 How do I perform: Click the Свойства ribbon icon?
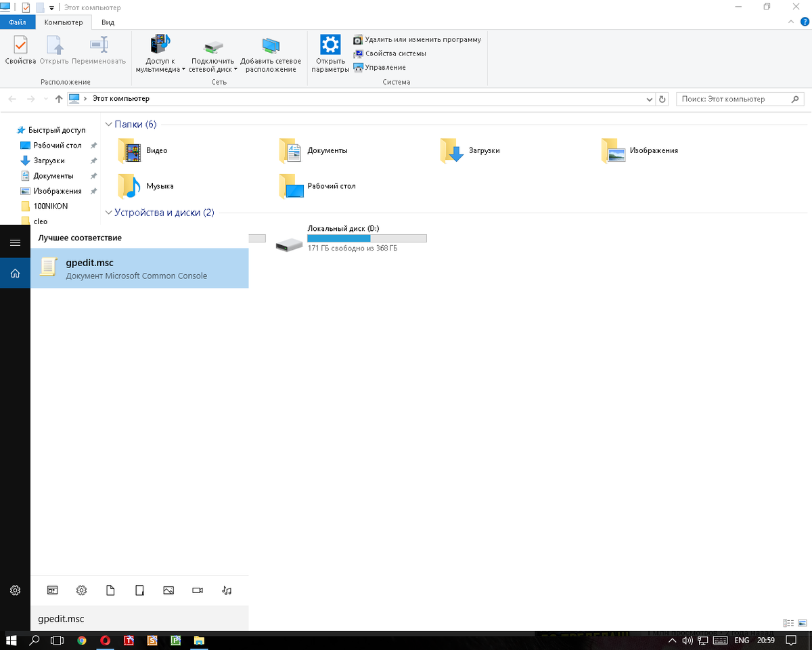pyautogui.click(x=20, y=51)
